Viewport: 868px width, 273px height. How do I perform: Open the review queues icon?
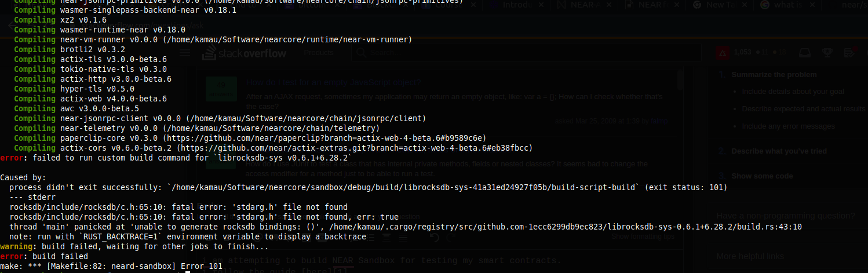click(850, 53)
